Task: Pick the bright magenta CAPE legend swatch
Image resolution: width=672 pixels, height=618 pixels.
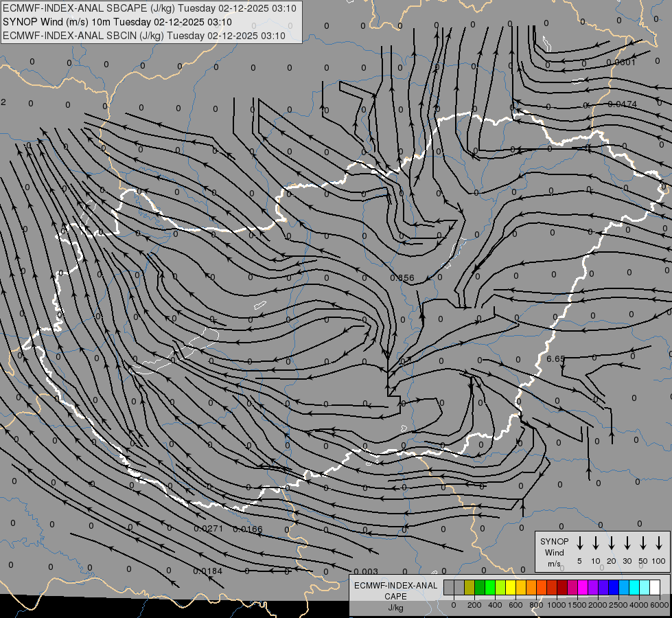Action: click(x=583, y=587)
